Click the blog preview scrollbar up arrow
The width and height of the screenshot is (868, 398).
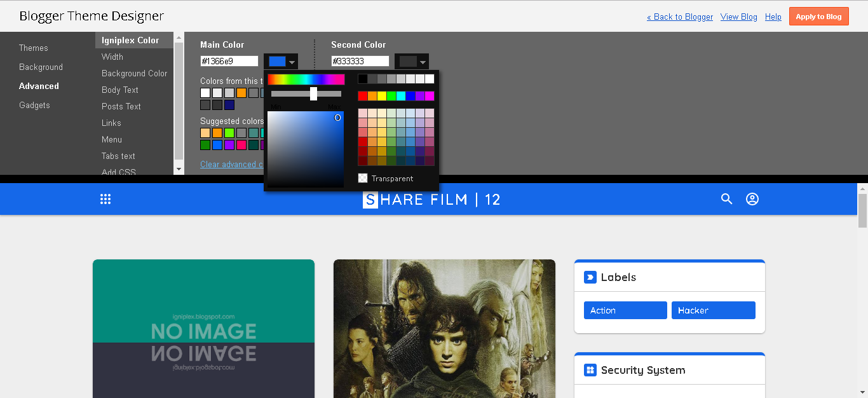(x=862, y=188)
